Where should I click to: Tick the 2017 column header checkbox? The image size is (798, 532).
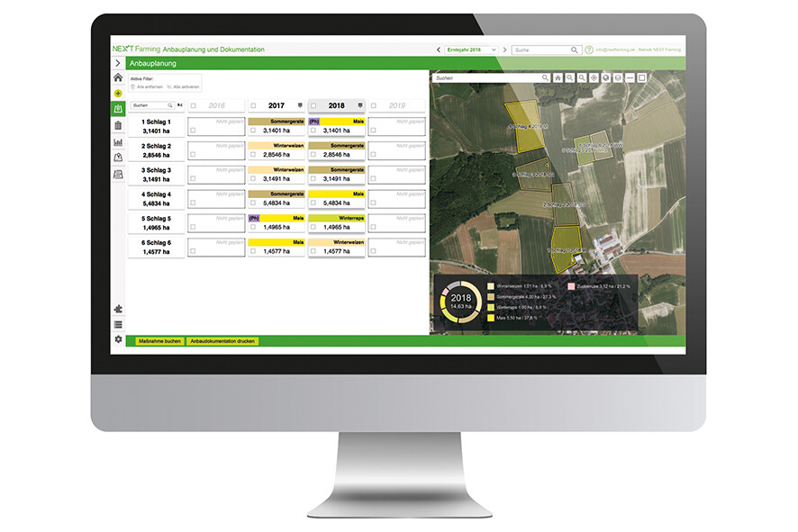pyautogui.click(x=253, y=105)
